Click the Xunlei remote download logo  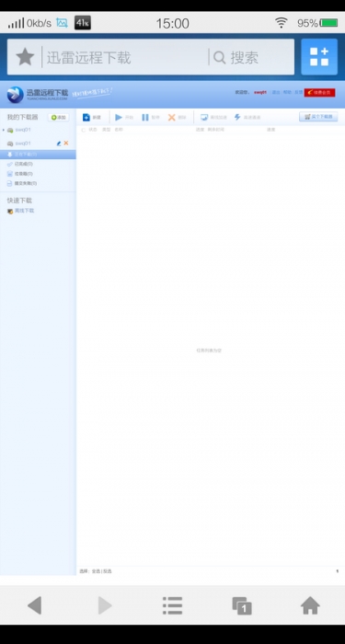pyautogui.click(x=37, y=95)
